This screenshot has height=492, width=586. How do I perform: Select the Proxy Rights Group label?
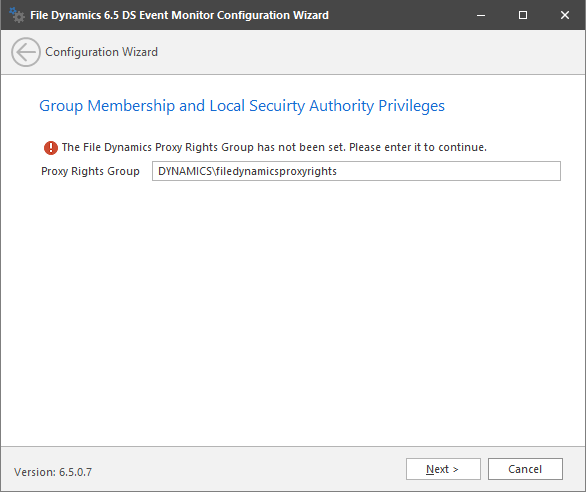tap(90, 171)
